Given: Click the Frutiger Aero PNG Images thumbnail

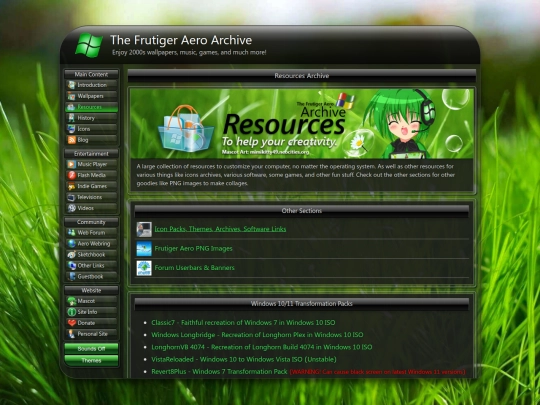Looking at the screenshot, I should (x=144, y=249).
